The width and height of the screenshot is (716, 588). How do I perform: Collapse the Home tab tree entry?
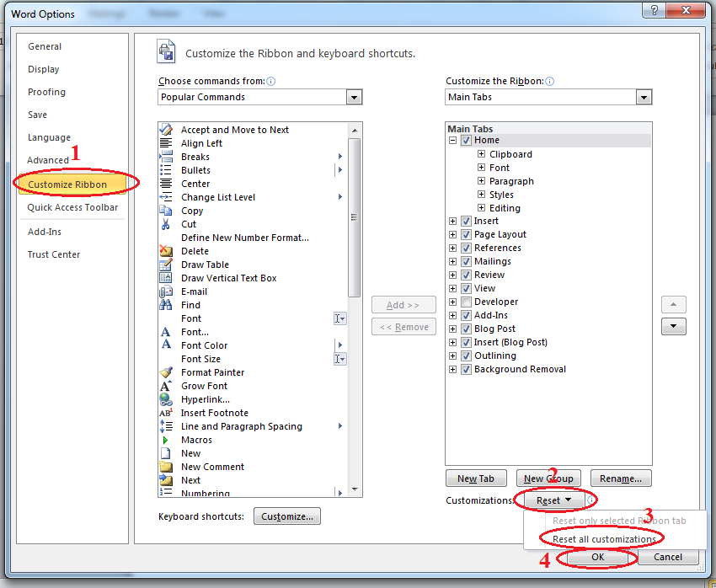click(x=452, y=140)
